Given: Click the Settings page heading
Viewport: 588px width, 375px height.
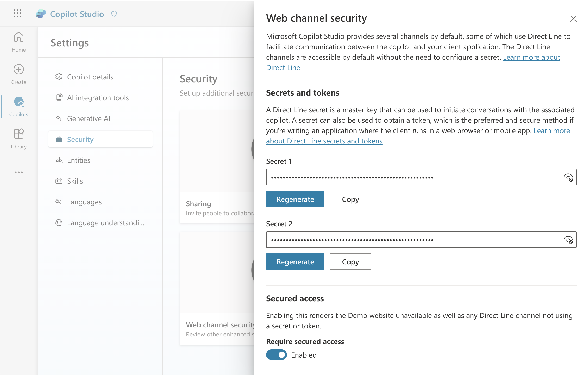Looking at the screenshot, I should coord(70,43).
